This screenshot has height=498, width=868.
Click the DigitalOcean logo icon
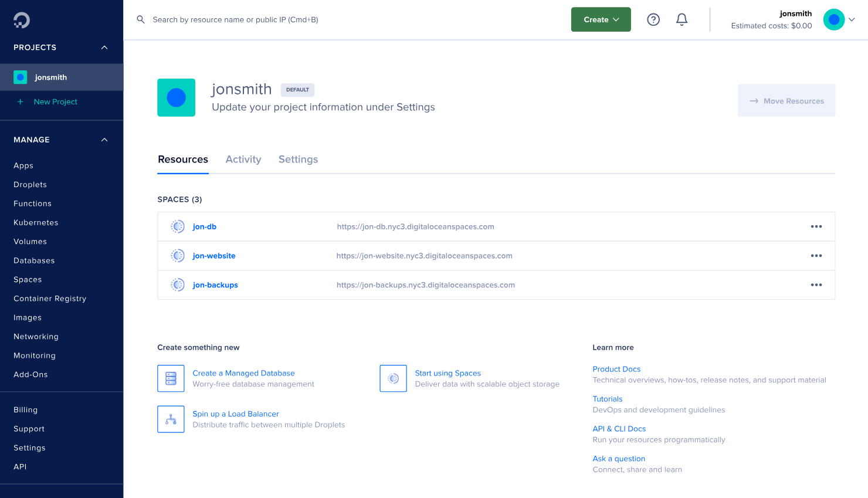(x=22, y=20)
